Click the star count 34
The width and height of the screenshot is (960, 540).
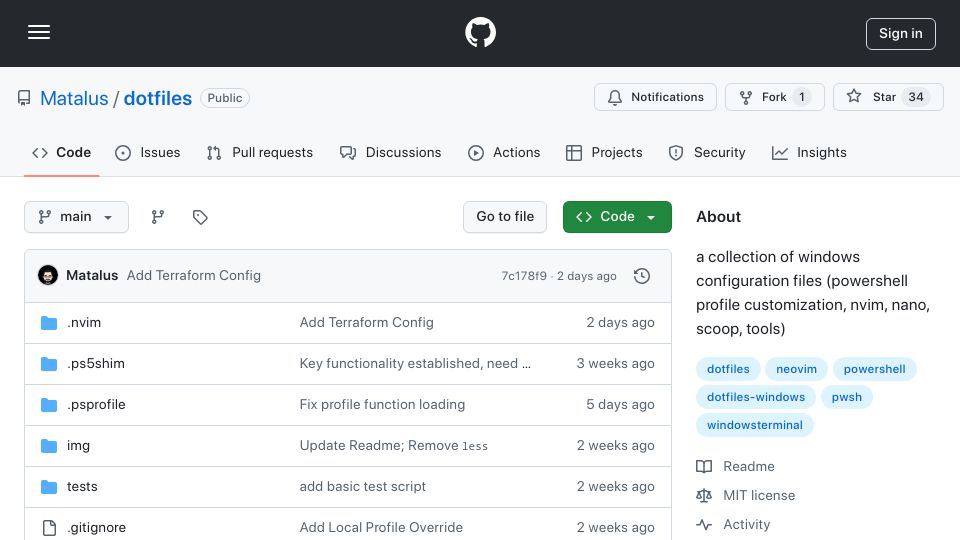click(916, 97)
